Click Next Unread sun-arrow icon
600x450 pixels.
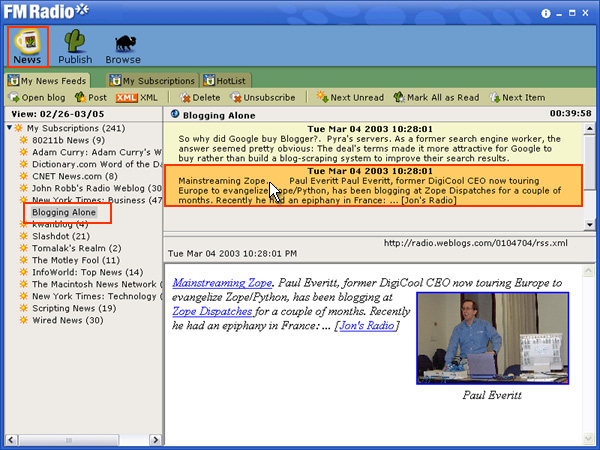[322, 97]
